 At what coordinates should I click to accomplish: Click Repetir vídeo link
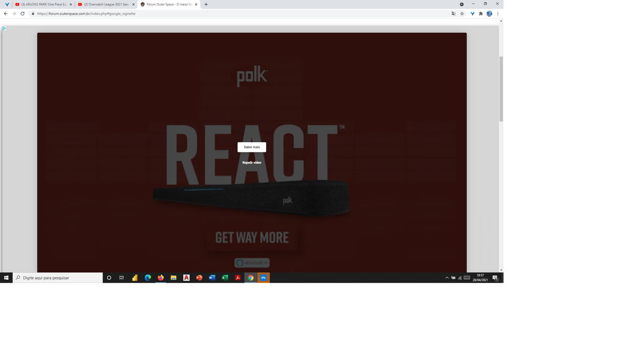pyautogui.click(x=252, y=162)
